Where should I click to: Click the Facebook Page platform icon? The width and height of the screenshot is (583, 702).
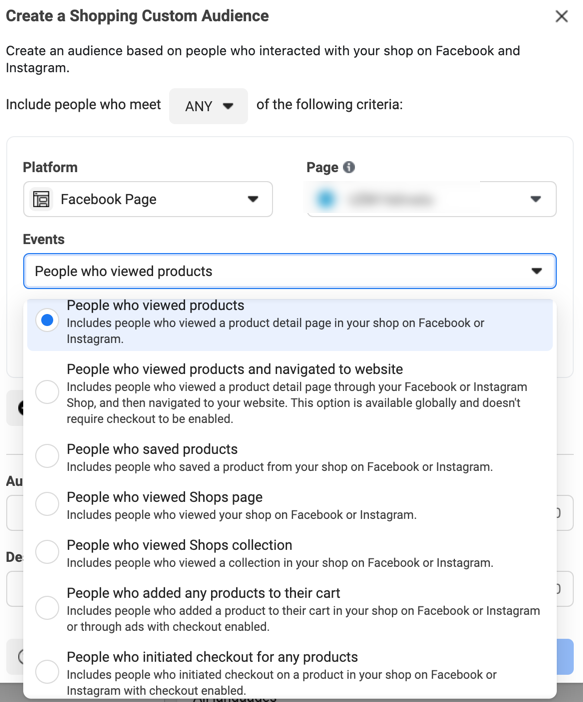pos(41,199)
